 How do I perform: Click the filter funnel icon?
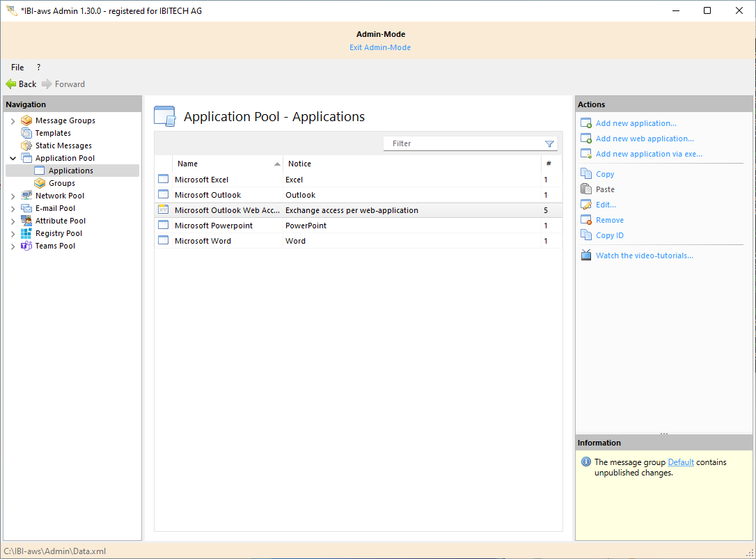(549, 144)
